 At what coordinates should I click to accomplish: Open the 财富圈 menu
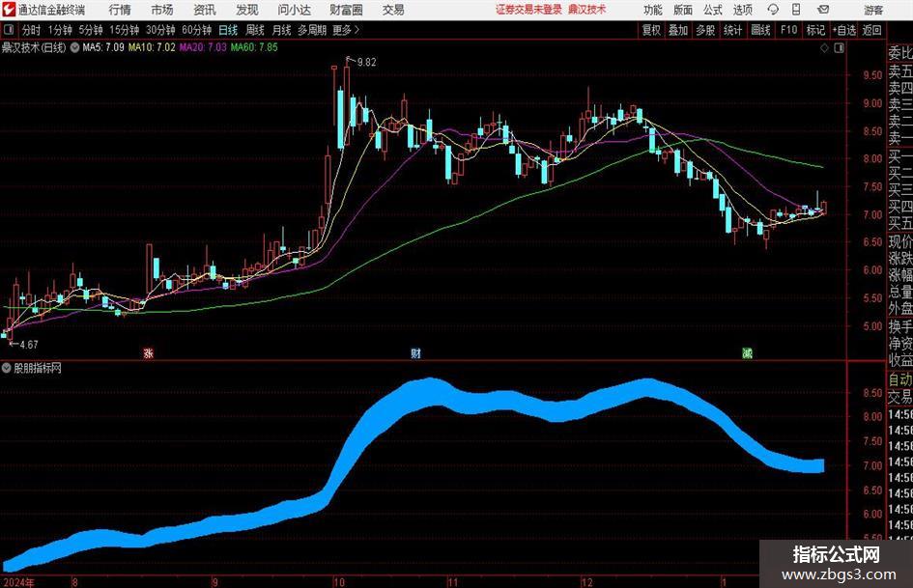(x=346, y=10)
